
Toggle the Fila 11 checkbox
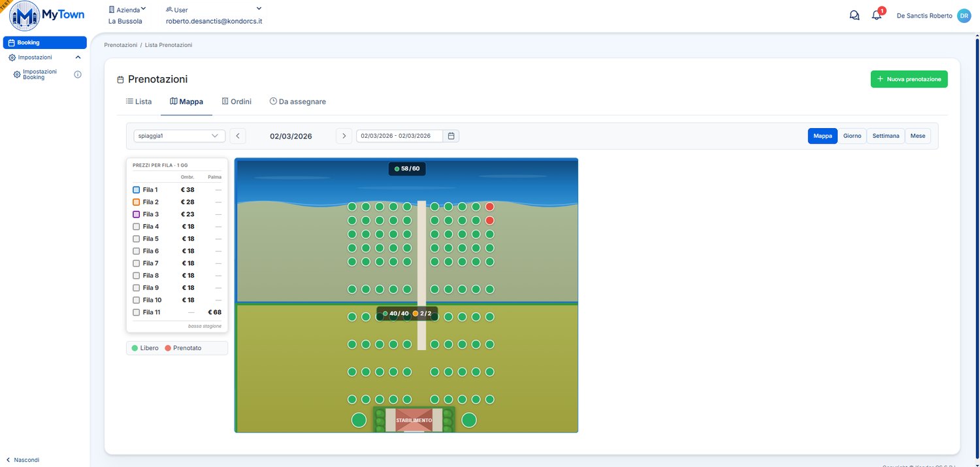point(136,312)
